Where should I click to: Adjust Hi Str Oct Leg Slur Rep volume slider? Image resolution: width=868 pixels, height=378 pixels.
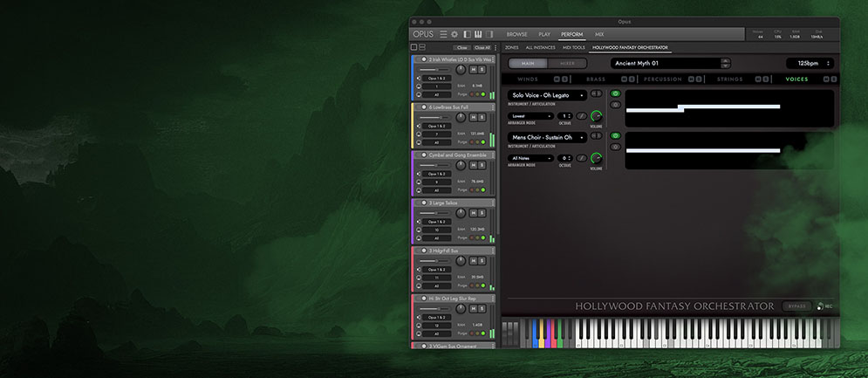(x=435, y=309)
